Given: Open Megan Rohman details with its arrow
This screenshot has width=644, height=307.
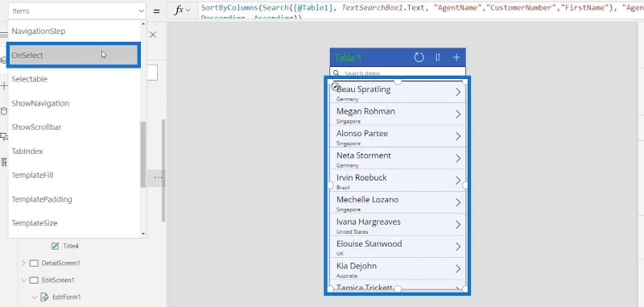Looking at the screenshot, I should (x=458, y=114).
